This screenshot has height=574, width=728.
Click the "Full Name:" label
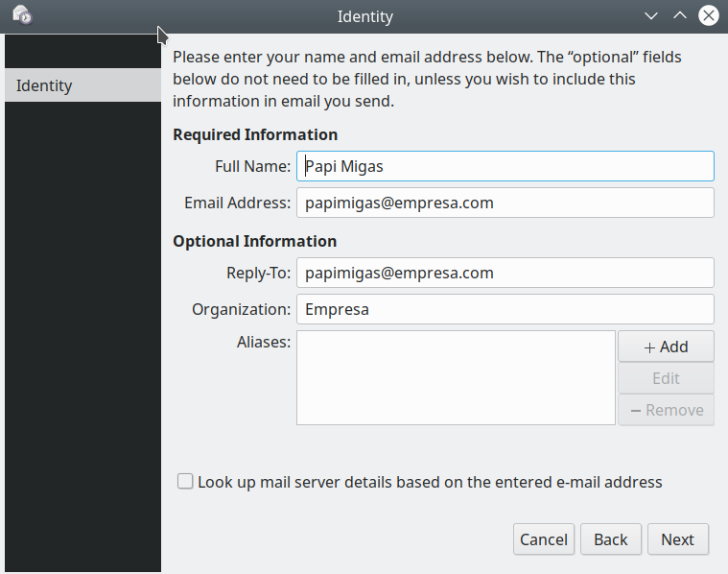[252, 166]
